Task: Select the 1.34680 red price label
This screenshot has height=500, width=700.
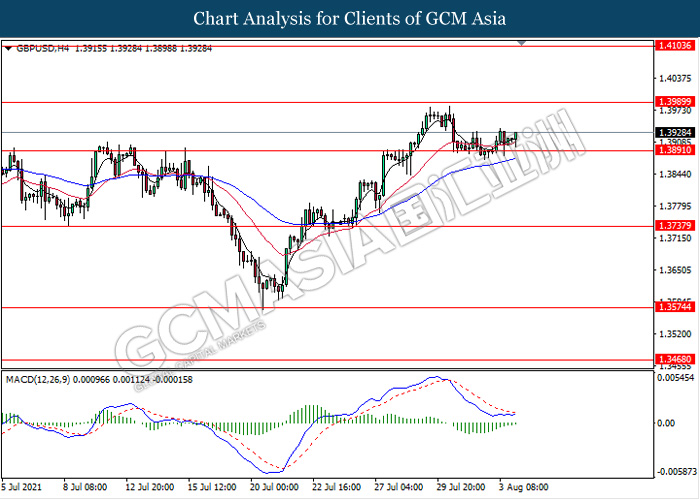Action: click(x=675, y=359)
